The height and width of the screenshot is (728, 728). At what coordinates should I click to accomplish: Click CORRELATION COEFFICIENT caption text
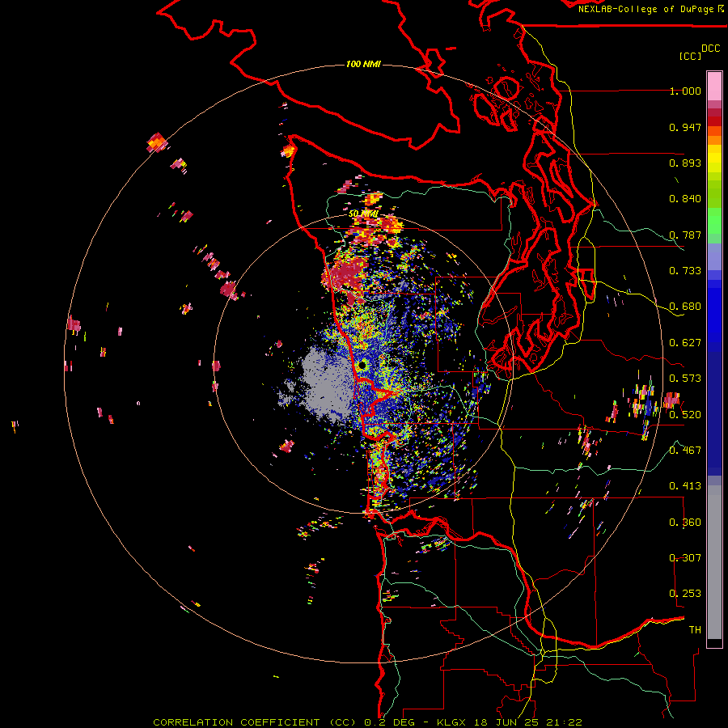[236, 722]
